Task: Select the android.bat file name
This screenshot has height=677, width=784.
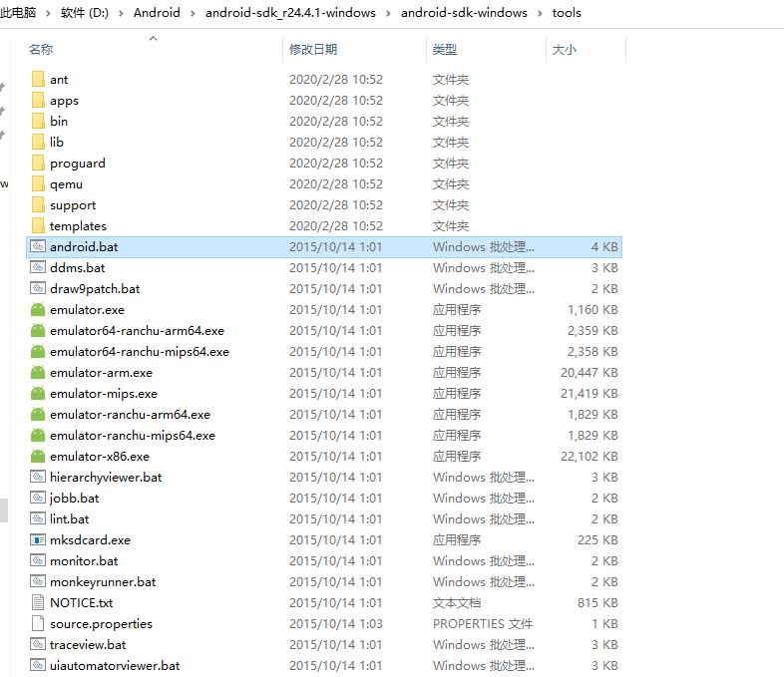Action: [x=84, y=247]
